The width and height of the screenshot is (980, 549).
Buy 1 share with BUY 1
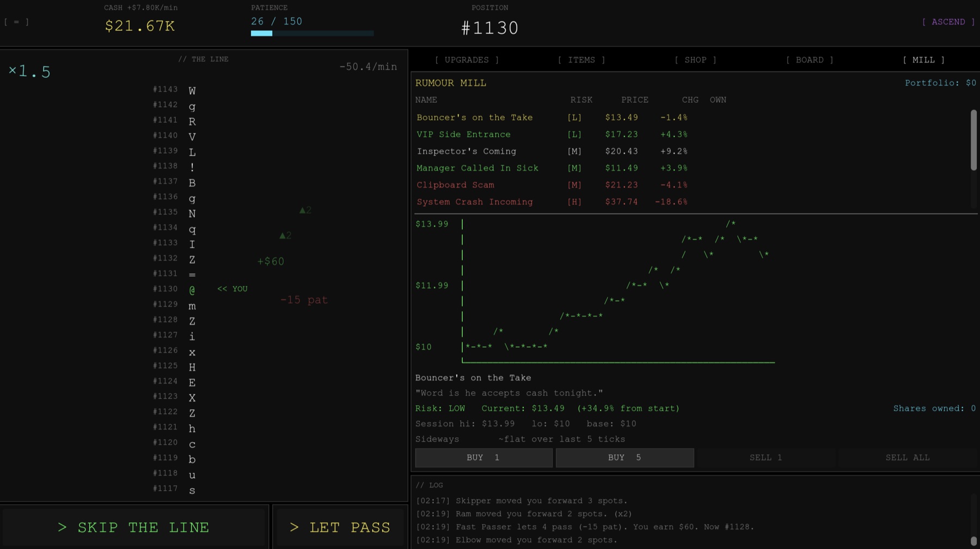[483, 458]
